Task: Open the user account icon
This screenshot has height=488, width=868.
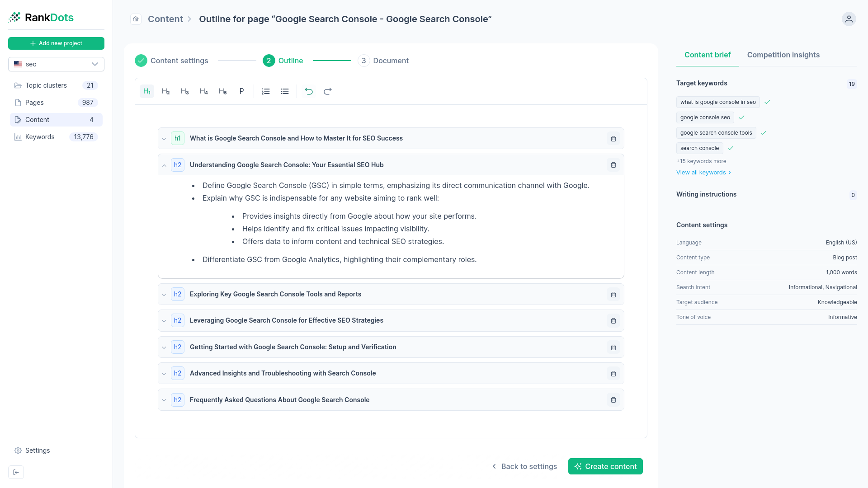Action: pyautogui.click(x=849, y=19)
